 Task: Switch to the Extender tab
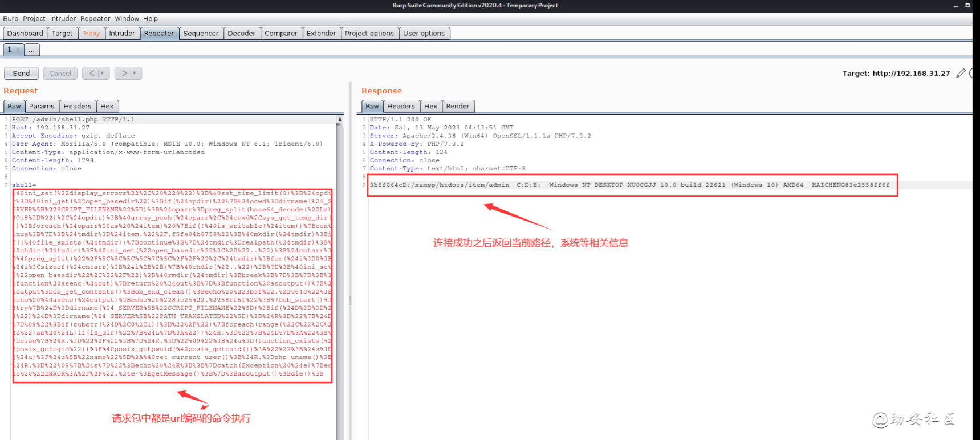322,33
